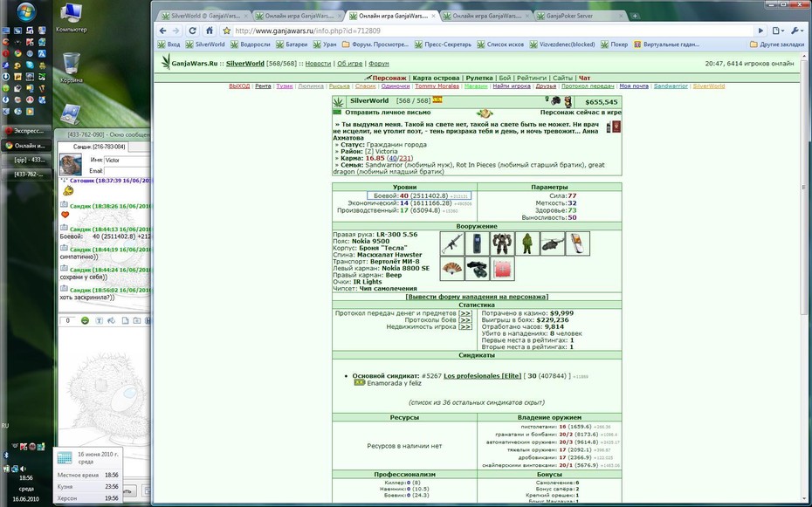This screenshot has height=507, width=812.
Task: Bookmark the page with the star icon
Action: click(226, 31)
